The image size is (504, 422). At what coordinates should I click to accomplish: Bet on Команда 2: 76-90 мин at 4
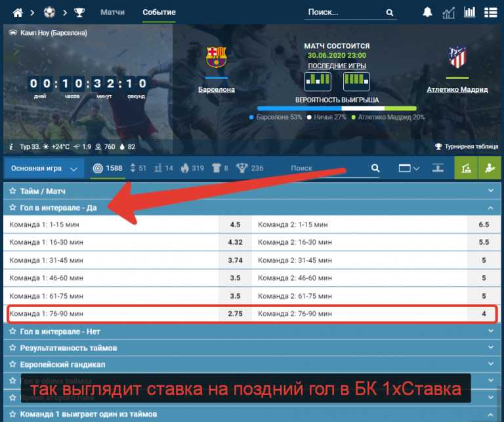[x=484, y=313]
